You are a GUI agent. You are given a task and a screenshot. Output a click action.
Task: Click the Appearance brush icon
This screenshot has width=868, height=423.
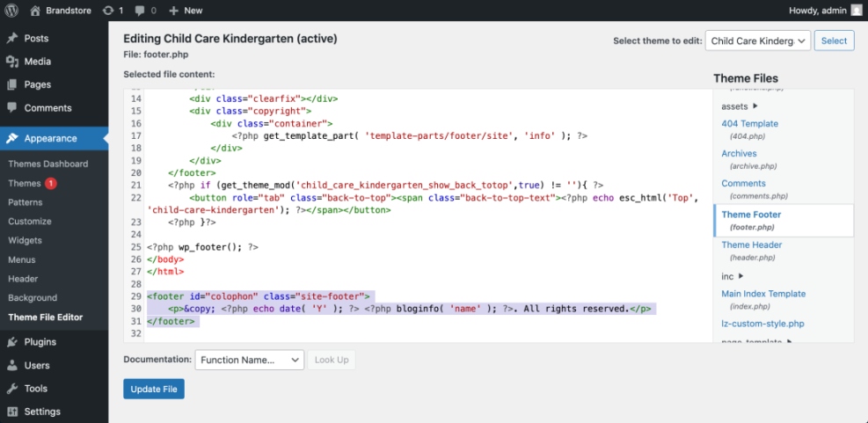point(12,138)
